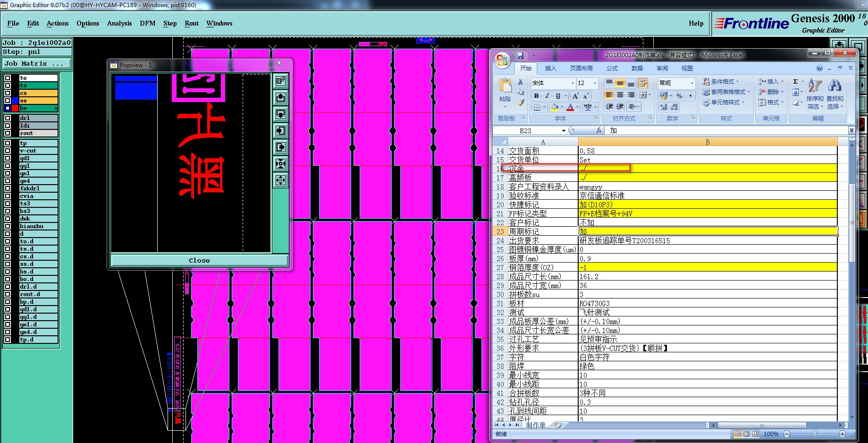
Task: Click the zoom in icon in Popview
Action: click(x=281, y=164)
